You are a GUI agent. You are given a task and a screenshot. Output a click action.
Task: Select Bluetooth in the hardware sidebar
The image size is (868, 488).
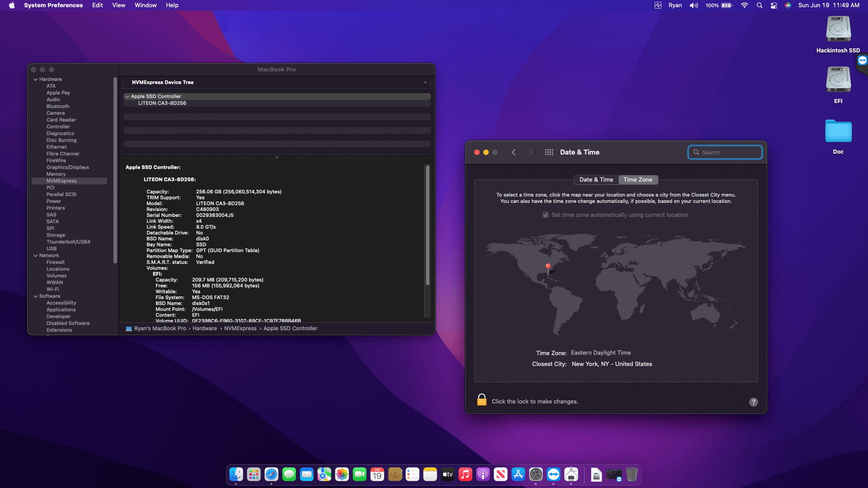click(x=58, y=107)
